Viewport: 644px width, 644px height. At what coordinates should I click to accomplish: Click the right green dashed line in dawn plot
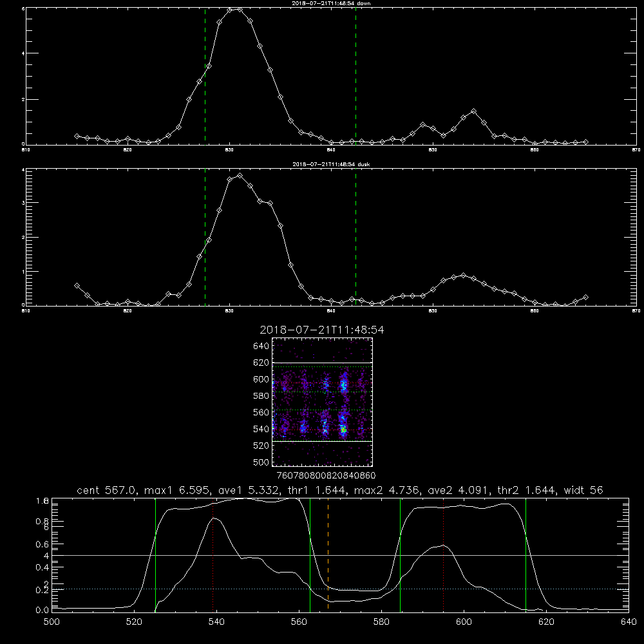coord(355,76)
